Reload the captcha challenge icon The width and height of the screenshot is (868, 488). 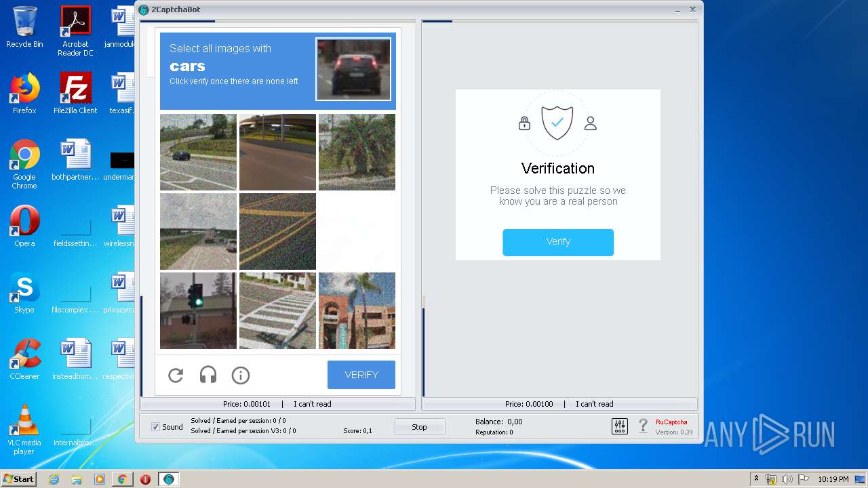(x=176, y=375)
